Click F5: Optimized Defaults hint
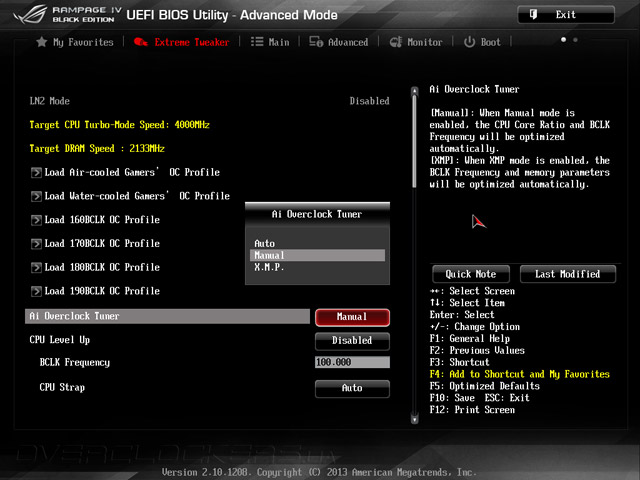This screenshot has height=480, width=640. point(484,386)
